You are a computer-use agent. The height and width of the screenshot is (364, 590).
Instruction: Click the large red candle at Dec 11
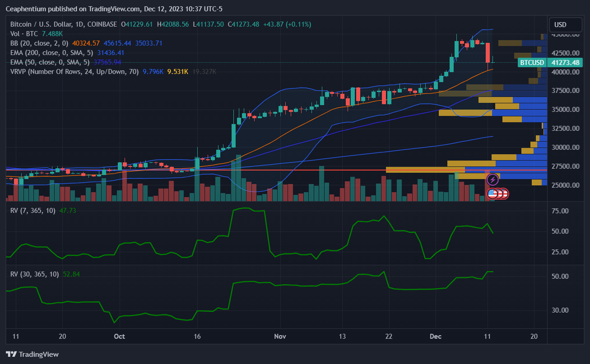(x=488, y=53)
